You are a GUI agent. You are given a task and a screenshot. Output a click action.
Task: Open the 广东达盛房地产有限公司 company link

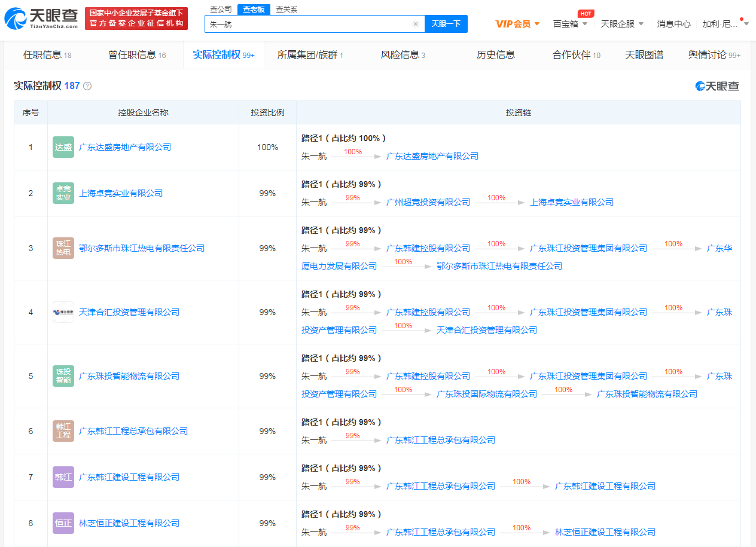tap(125, 147)
